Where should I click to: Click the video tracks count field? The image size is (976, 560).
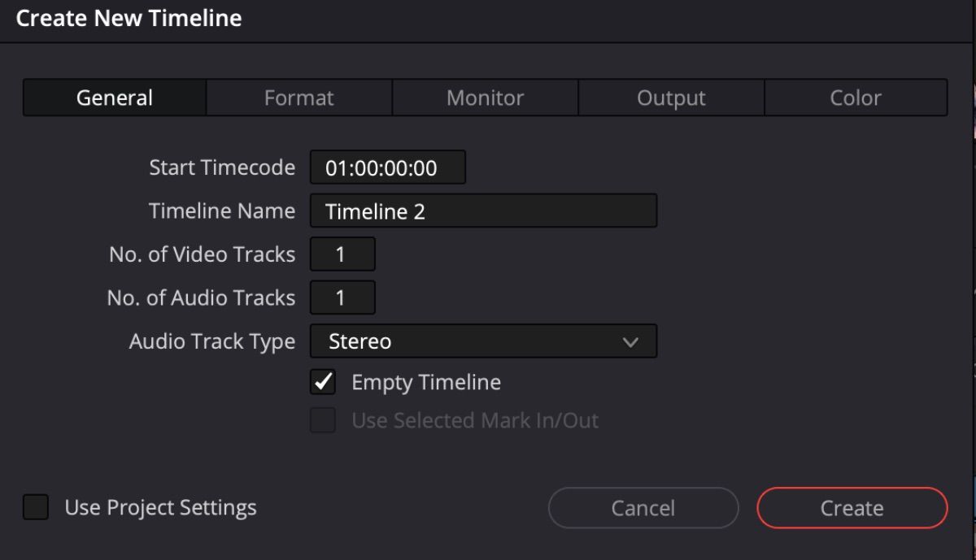[x=342, y=254]
